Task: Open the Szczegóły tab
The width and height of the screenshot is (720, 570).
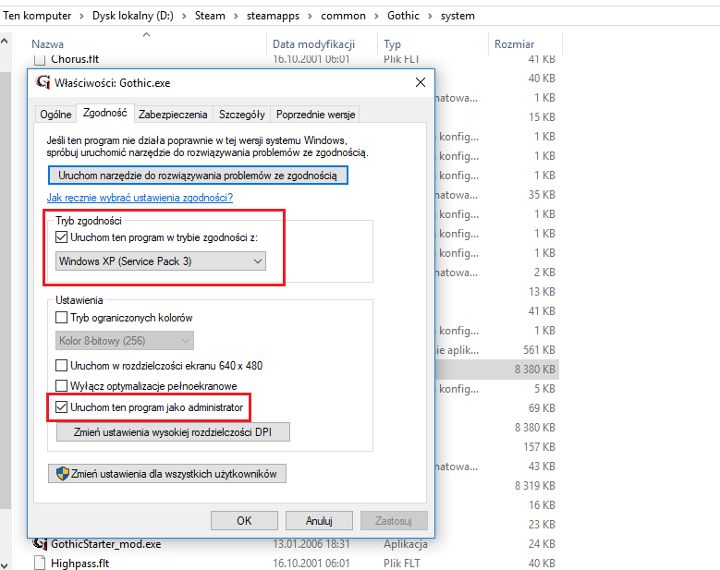Action: tap(242, 114)
